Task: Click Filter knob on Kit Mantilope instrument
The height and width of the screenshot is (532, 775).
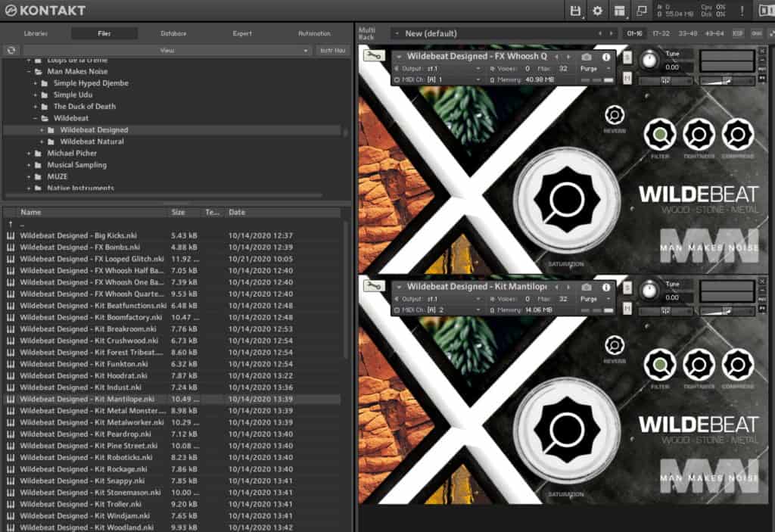Action: 660,365
